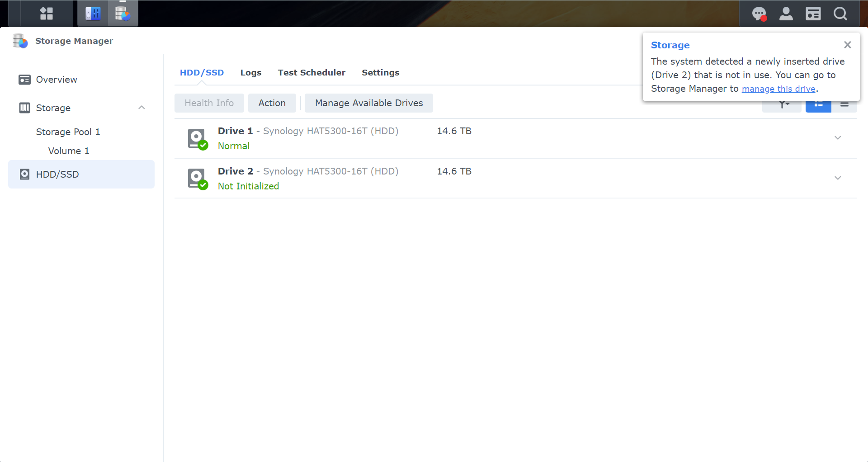Expand the Drive 2 details chevron
Image resolution: width=868 pixels, height=462 pixels.
coord(838,178)
